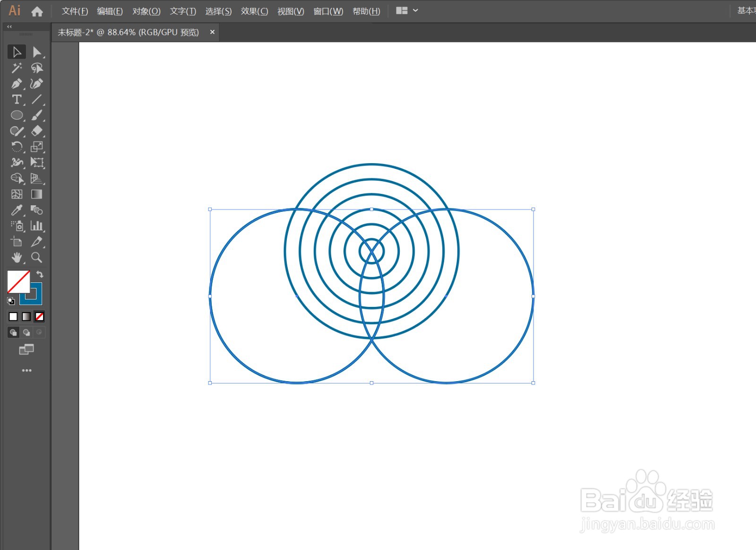Select the Curvature tool

37,84
